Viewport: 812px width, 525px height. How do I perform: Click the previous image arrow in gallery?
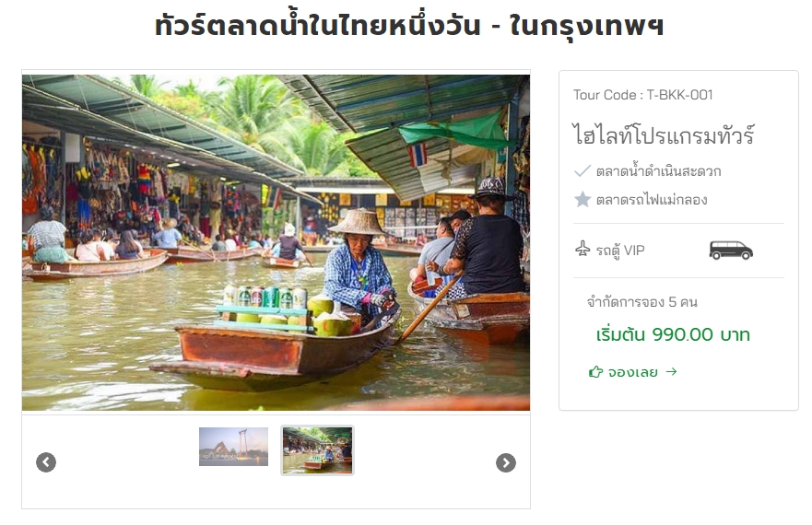pyautogui.click(x=46, y=462)
